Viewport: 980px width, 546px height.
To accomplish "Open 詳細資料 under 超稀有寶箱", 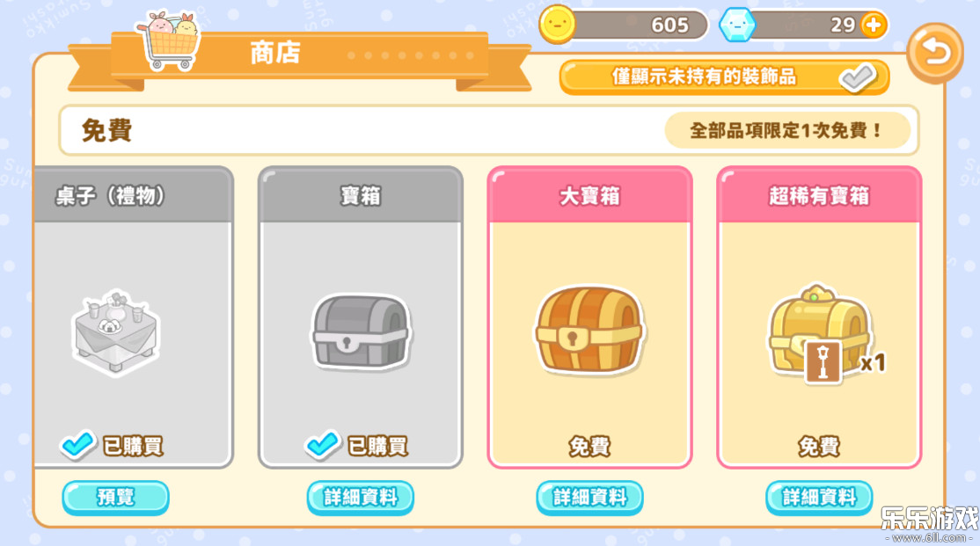I will click(819, 498).
